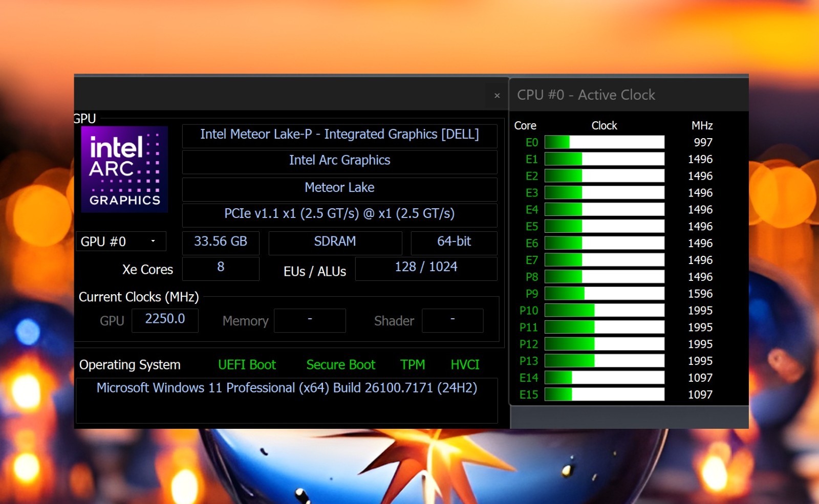Click the Windows 11 Professional build text
This screenshot has width=819, height=504.
point(287,388)
